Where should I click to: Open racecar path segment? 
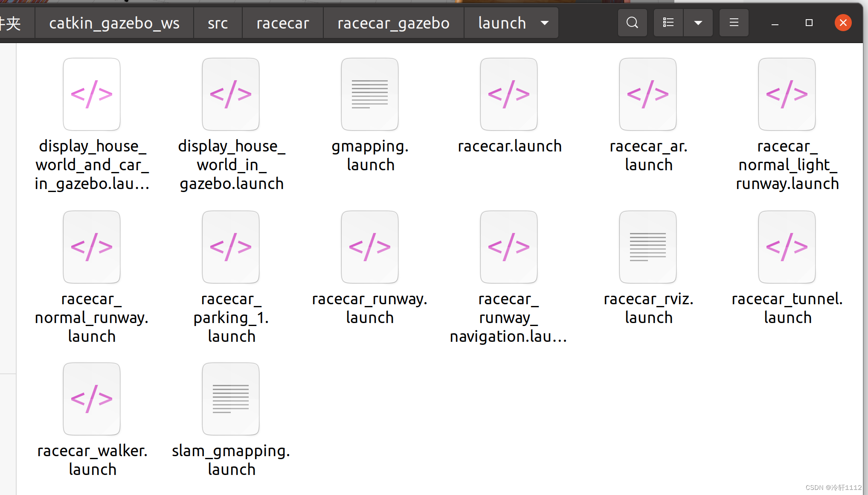(x=282, y=23)
